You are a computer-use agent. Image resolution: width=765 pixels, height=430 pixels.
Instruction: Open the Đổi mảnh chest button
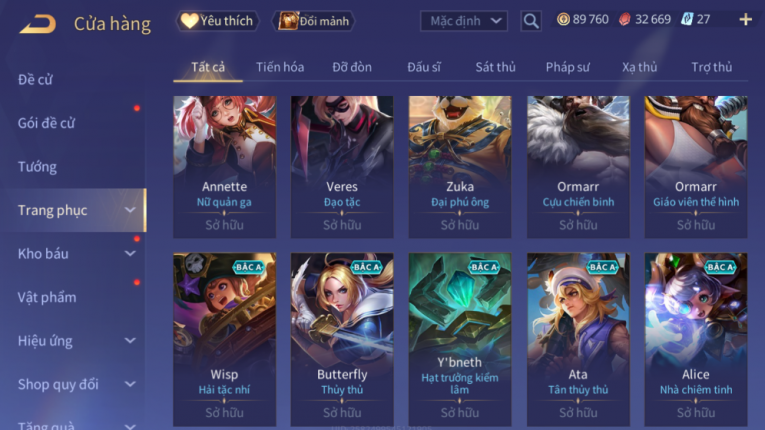[314, 21]
